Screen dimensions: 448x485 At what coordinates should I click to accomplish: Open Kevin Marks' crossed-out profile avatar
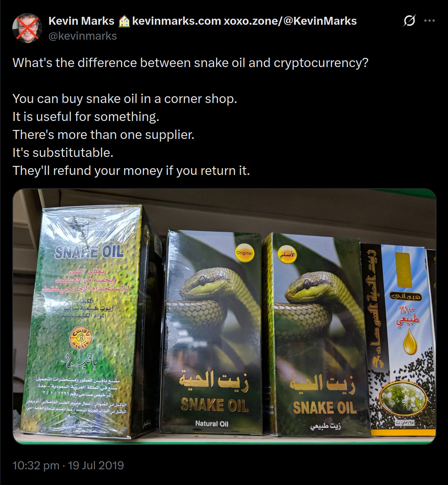point(27,28)
